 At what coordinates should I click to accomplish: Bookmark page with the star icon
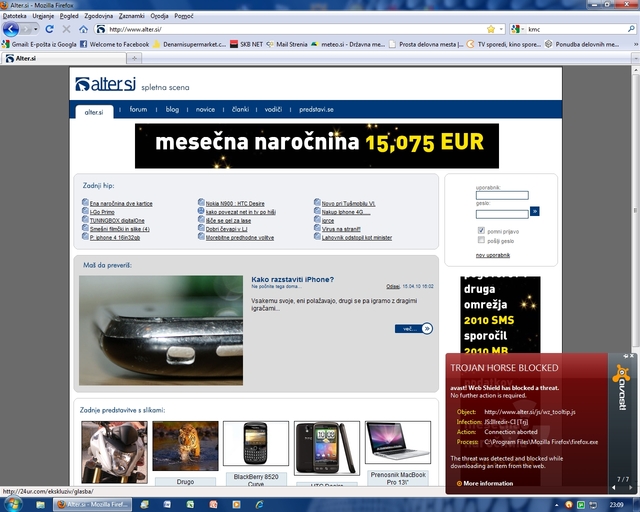[491, 29]
